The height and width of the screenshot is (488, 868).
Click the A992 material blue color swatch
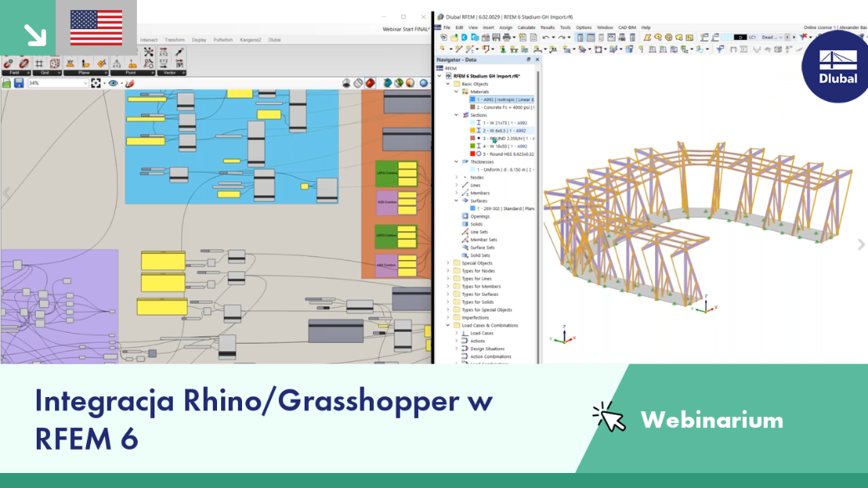point(472,99)
